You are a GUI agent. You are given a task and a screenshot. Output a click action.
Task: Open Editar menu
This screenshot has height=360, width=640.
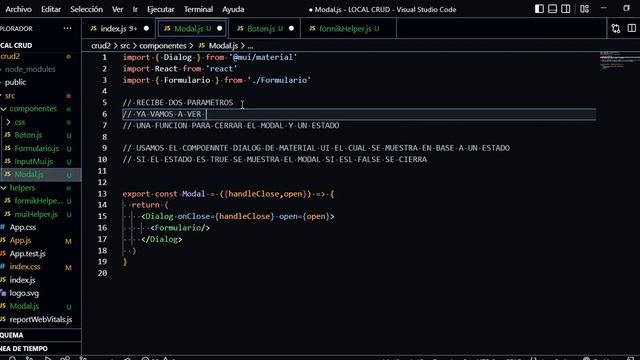click(51, 9)
